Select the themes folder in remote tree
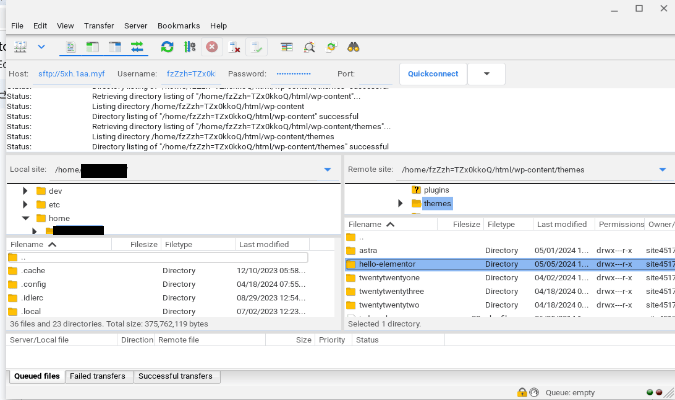 tap(437, 203)
